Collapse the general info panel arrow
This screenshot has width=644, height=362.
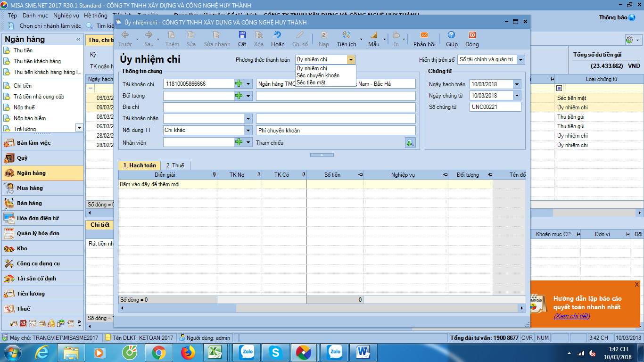click(322, 155)
